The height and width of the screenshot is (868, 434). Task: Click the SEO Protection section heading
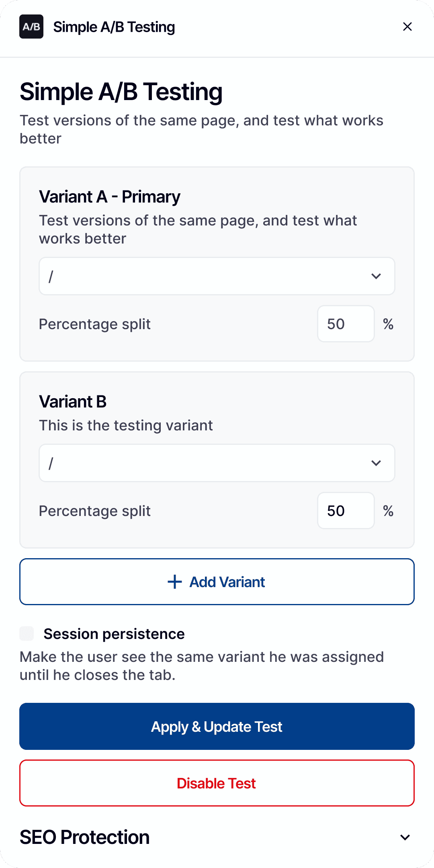(x=85, y=837)
